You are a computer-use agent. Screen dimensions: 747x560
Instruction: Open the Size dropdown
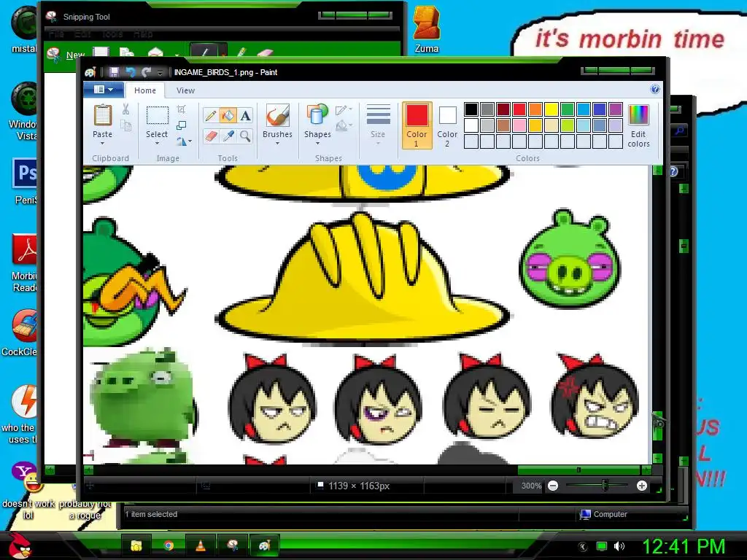point(379,125)
